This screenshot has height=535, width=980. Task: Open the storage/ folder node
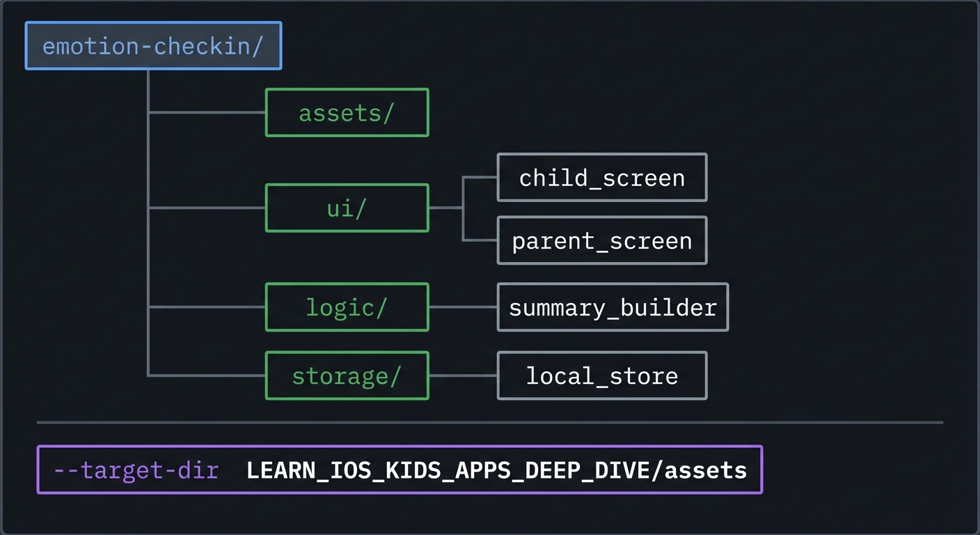[347, 376]
